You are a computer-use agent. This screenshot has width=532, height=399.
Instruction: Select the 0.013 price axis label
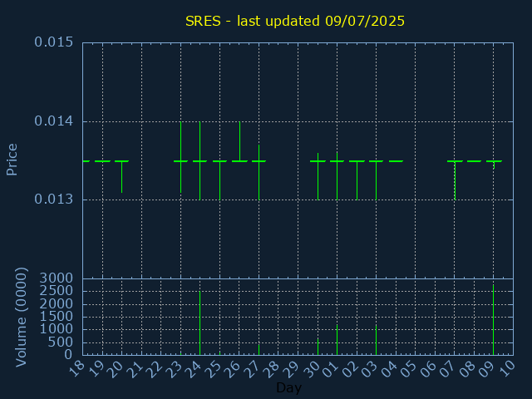[53, 199]
